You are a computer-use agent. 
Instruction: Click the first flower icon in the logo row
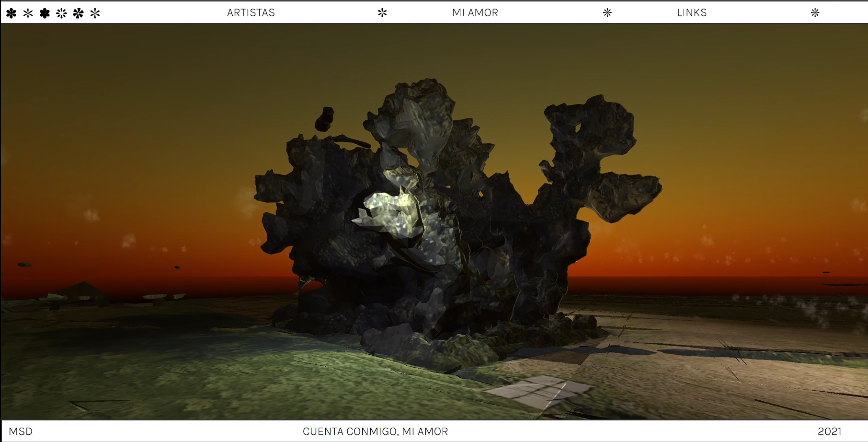11,13
